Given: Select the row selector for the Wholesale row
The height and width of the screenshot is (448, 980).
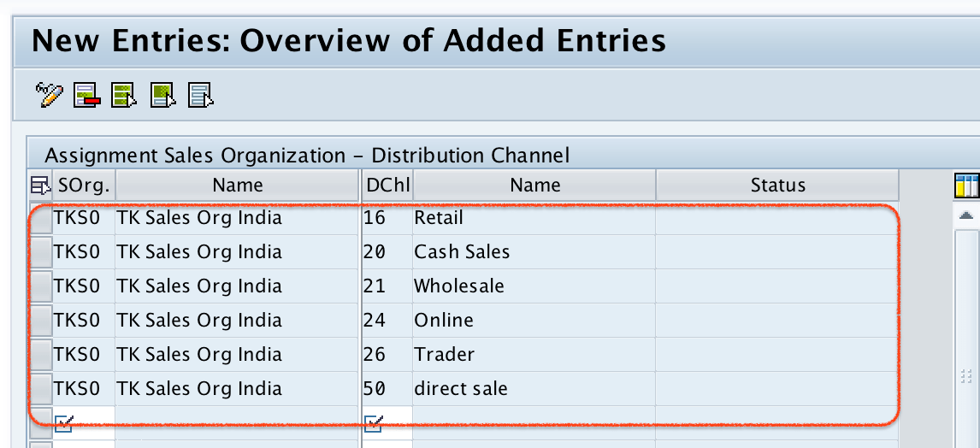Looking at the screenshot, I should tap(41, 286).
